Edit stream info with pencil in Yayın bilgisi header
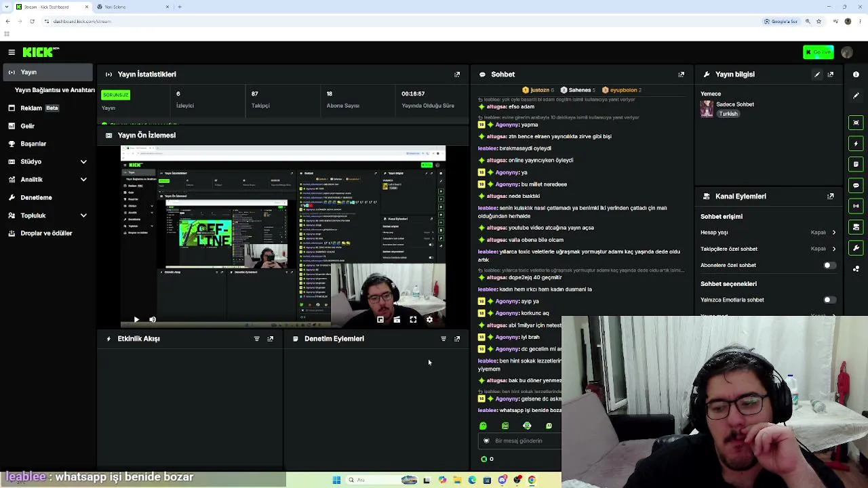868x488 pixels. click(817, 75)
